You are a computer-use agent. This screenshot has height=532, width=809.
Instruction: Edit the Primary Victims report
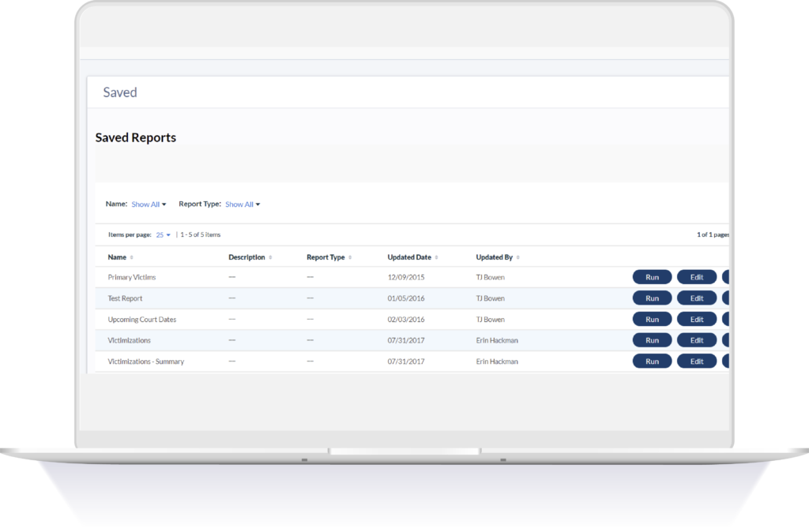coord(697,277)
